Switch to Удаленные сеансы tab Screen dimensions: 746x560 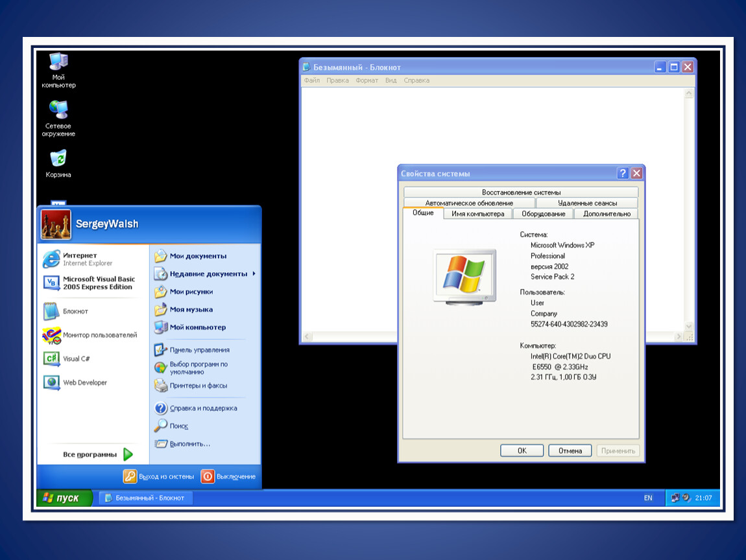click(x=587, y=203)
